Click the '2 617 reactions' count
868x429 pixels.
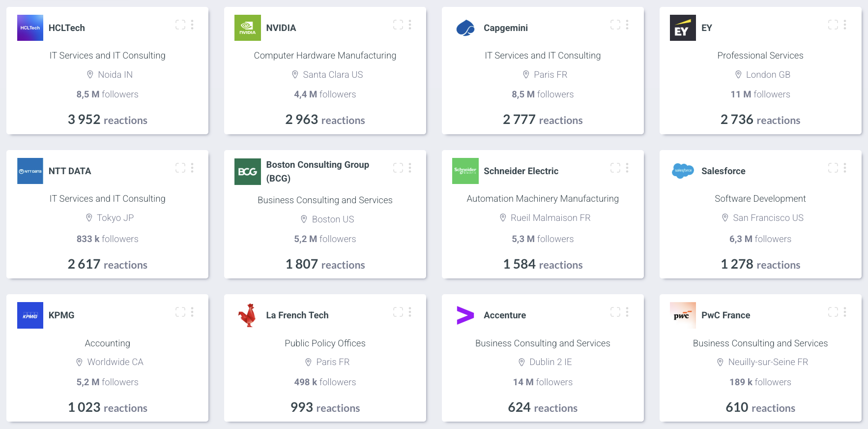(108, 264)
